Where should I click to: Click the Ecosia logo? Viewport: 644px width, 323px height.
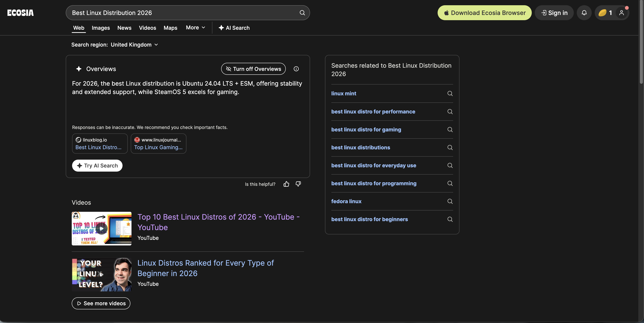pos(21,13)
